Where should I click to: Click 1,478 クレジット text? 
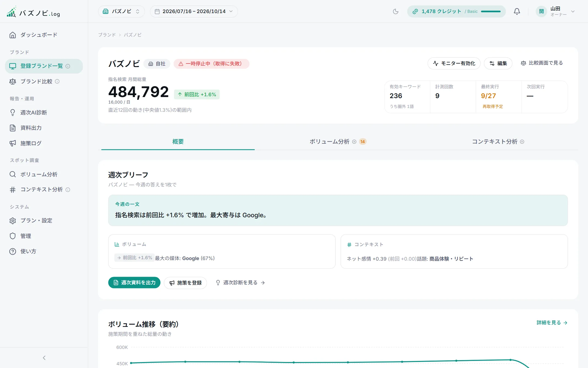tap(441, 11)
